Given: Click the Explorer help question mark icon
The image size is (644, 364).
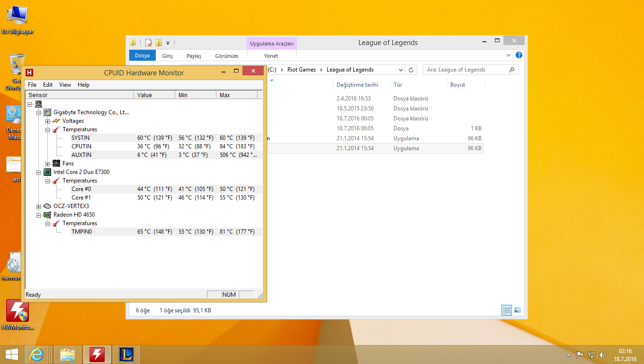Looking at the screenshot, I should pos(519,55).
